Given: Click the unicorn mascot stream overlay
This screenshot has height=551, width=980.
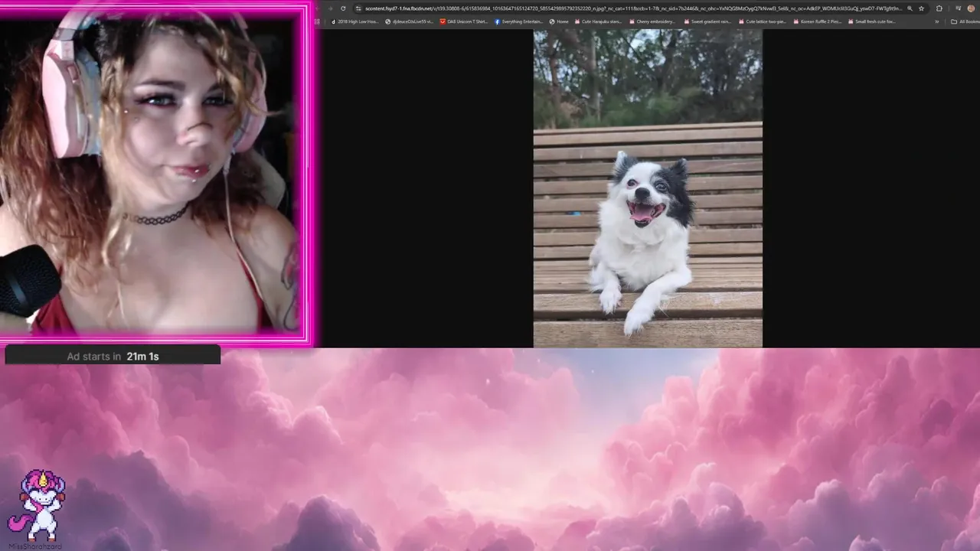Looking at the screenshot, I should (x=38, y=506).
